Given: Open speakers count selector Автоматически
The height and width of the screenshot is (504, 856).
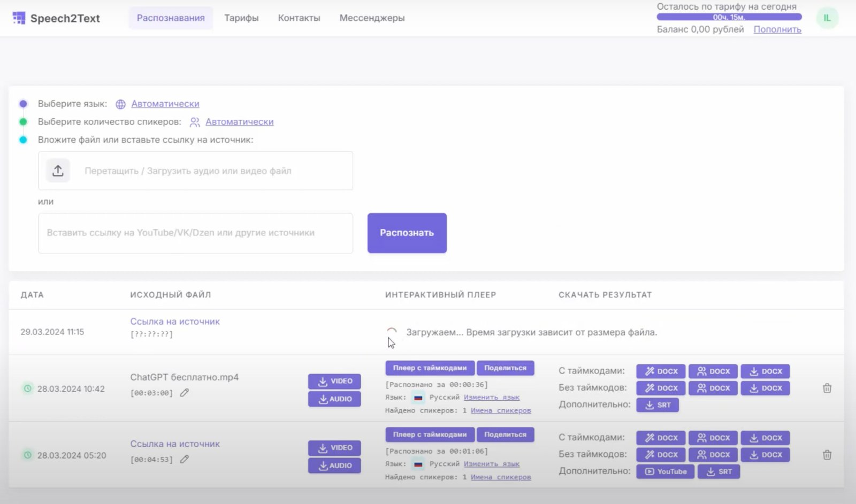Looking at the screenshot, I should (x=239, y=122).
